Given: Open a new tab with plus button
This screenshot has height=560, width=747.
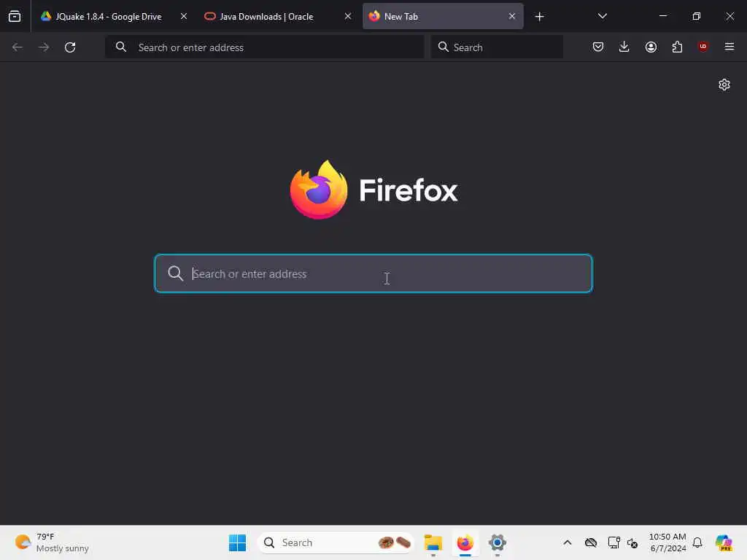Looking at the screenshot, I should click(539, 17).
